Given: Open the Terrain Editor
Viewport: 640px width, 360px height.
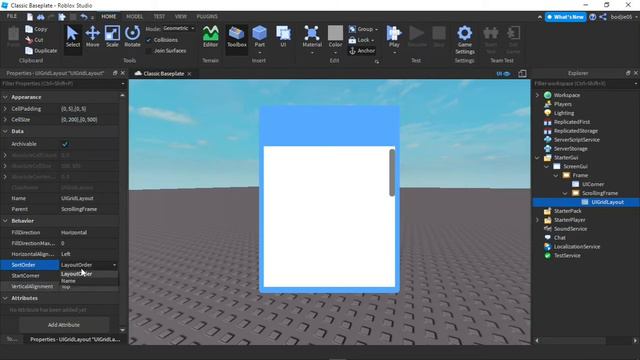Looking at the screenshot, I should pyautogui.click(x=211, y=37).
